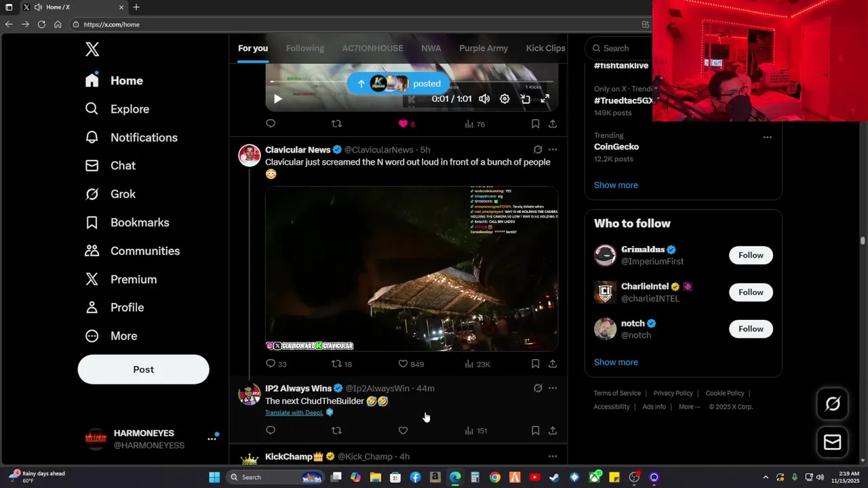Open Profile in the sidebar

(x=114, y=308)
